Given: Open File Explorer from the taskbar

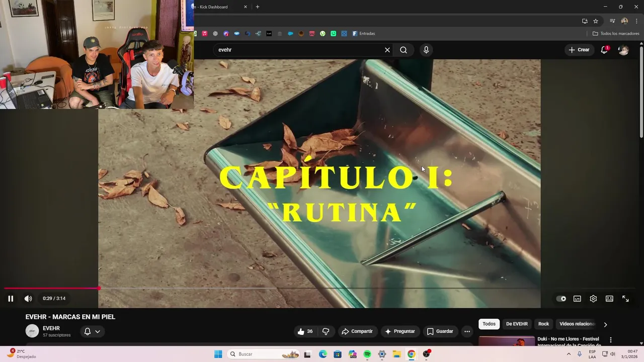Looking at the screenshot, I should click(396, 354).
